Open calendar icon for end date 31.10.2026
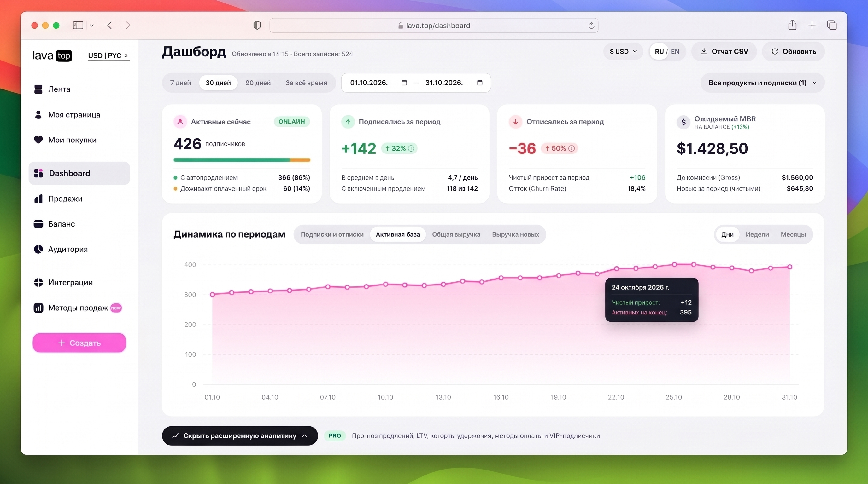 pos(480,83)
